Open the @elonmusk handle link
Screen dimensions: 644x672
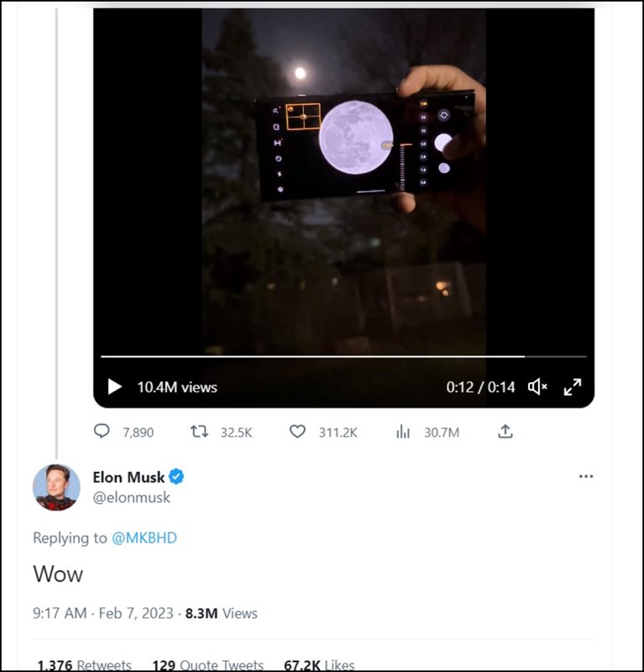pos(131,497)
